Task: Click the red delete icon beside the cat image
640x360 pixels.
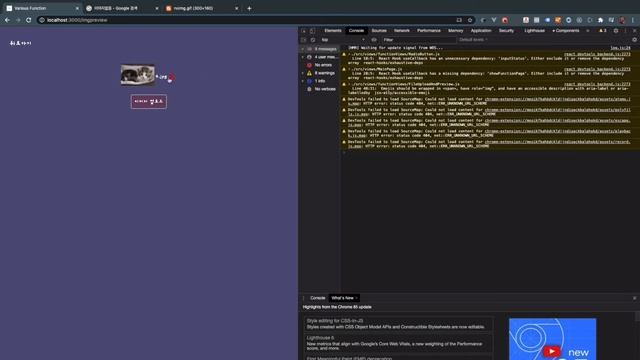Action: pos(171,78)
